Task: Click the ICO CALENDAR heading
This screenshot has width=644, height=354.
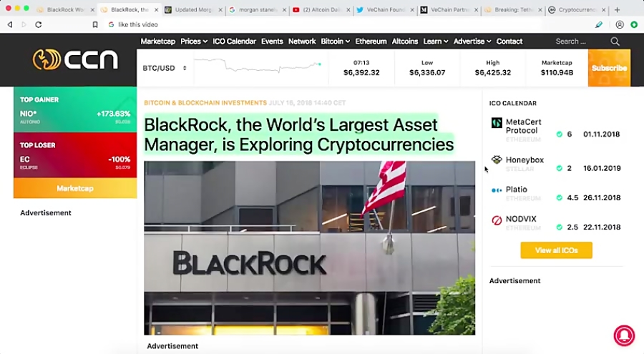Action: point(512,103)
